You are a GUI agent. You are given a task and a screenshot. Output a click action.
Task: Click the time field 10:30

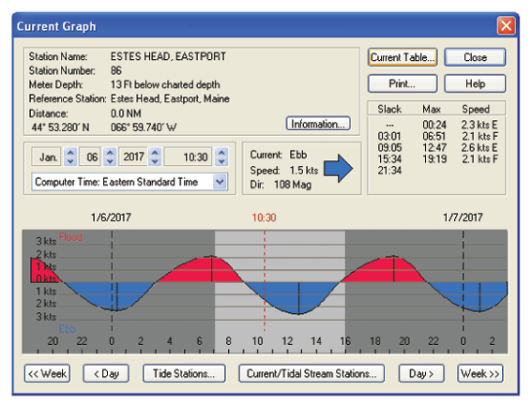click(189, 157)
